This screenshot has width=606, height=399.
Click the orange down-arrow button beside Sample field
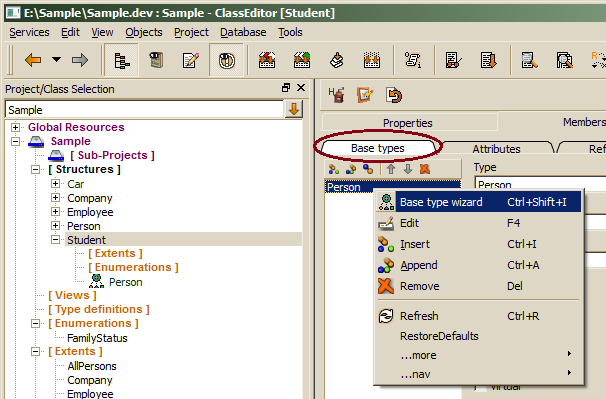[294, 109]
